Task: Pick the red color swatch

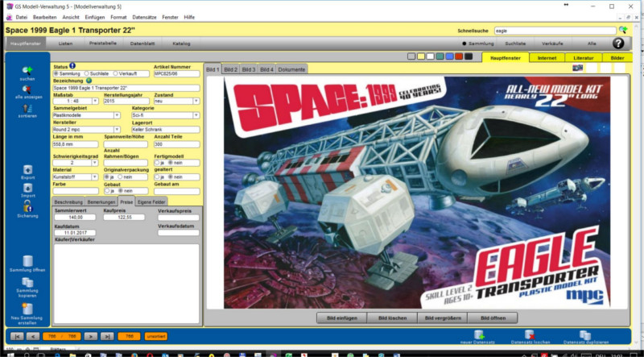Action: 459,56
